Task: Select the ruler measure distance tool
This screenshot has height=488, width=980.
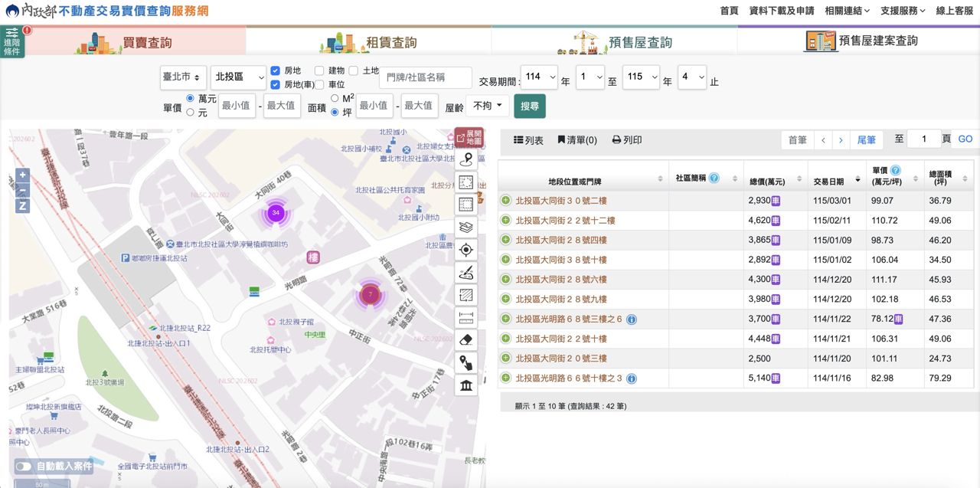Action: coord(465,317)
